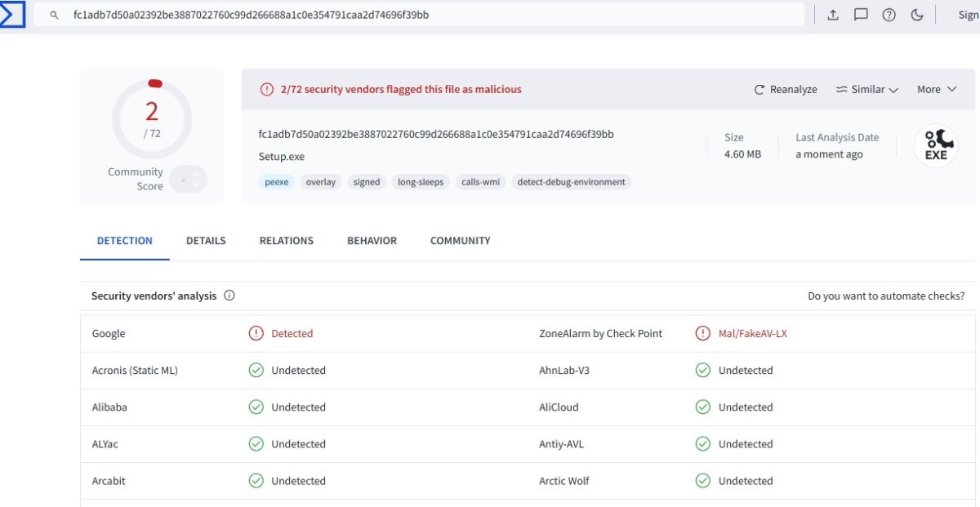This screenshot has height=507, width=980.
Task: Focus the hash search input field
Action: [420, 15]
